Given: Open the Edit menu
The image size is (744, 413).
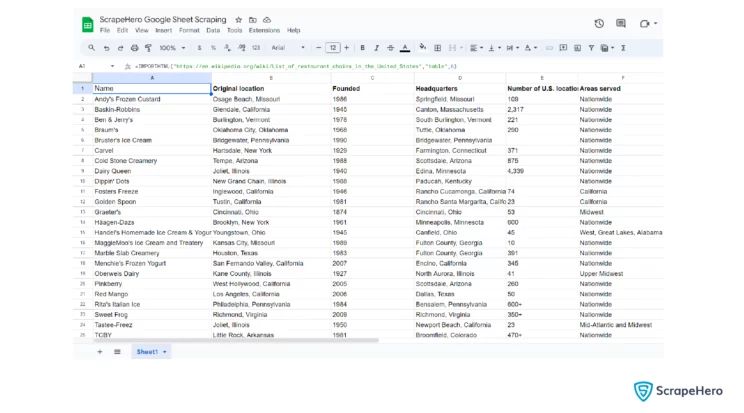Looking at the screenshot, I should [122, 30].
